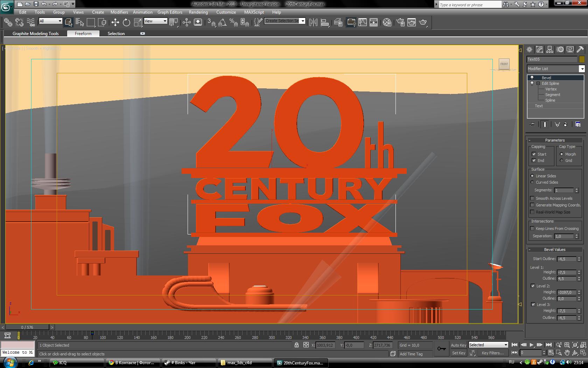Open the selection filter All dropdown
The height and width of the screenshot is (368, 588).
pos(60,21)
